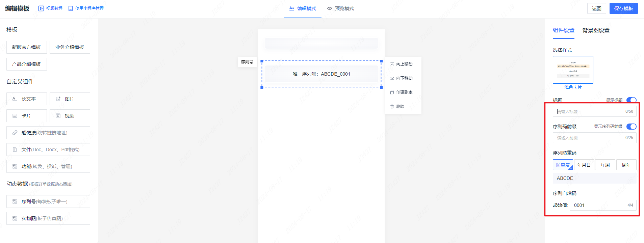
Task: Move component up with 向上移动
Action: point(402,64)
